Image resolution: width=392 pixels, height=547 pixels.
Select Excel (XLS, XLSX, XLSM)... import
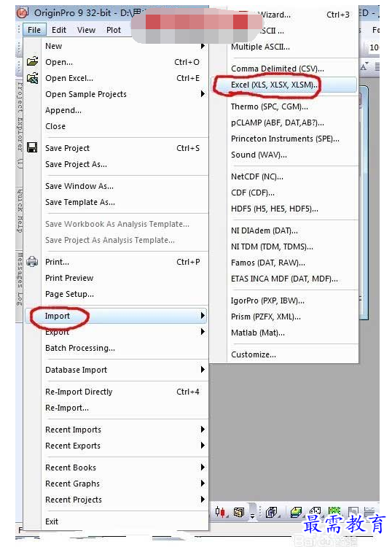pyautogui.click(x=285, y=85)
